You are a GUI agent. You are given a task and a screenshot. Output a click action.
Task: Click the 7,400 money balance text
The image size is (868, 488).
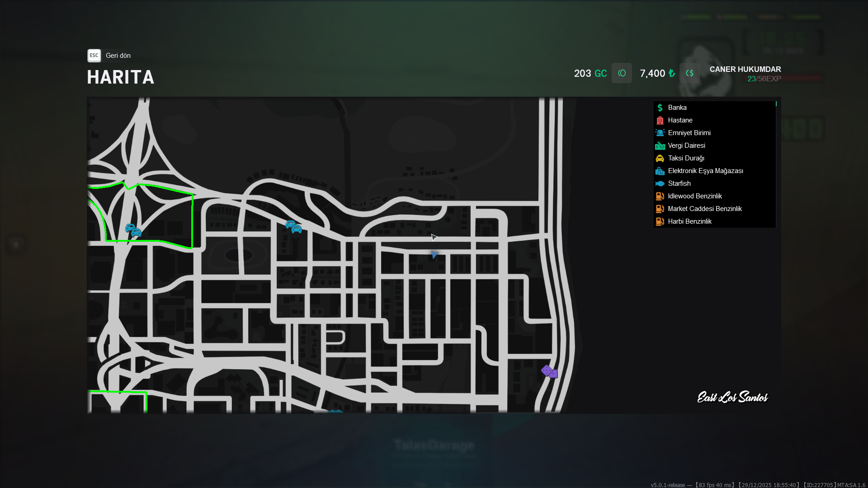657,73
